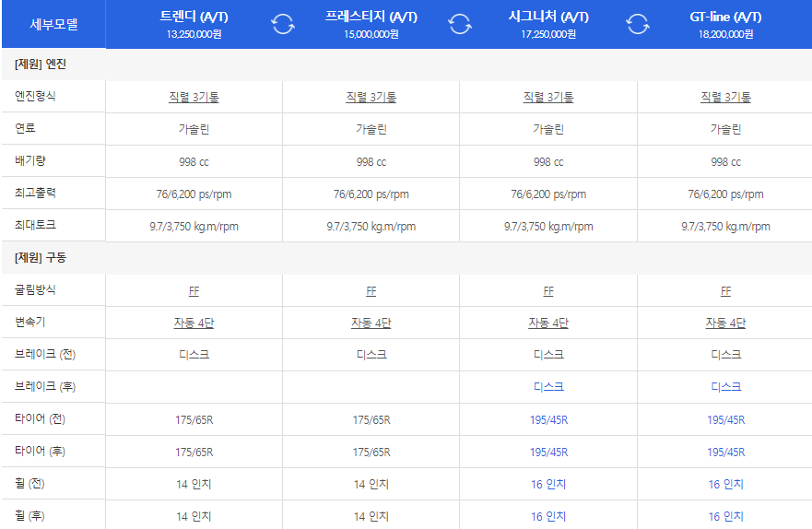Screen dimensions: 812x529
Task: Click the 연료 row label
Action: [x=25, y=128]
